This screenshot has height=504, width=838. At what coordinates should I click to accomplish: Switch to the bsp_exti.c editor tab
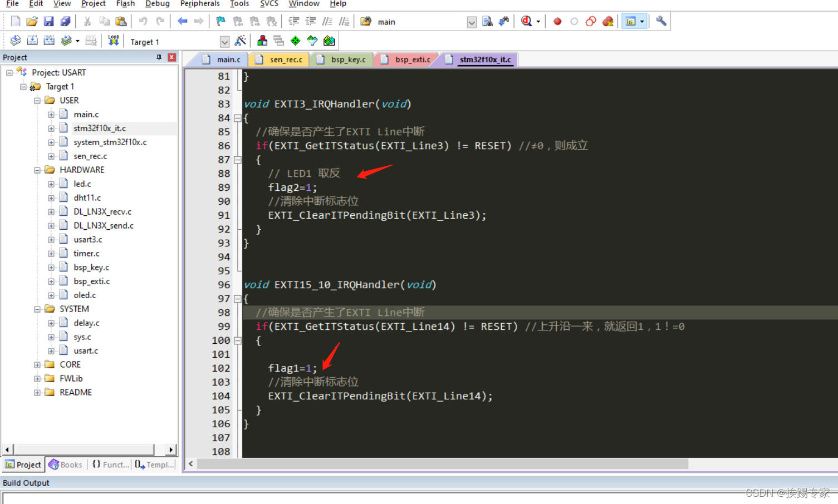[x=406, y=60]
